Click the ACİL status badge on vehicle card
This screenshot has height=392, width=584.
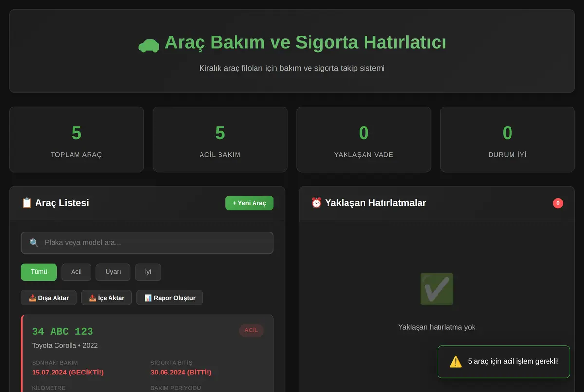(251, 330)
